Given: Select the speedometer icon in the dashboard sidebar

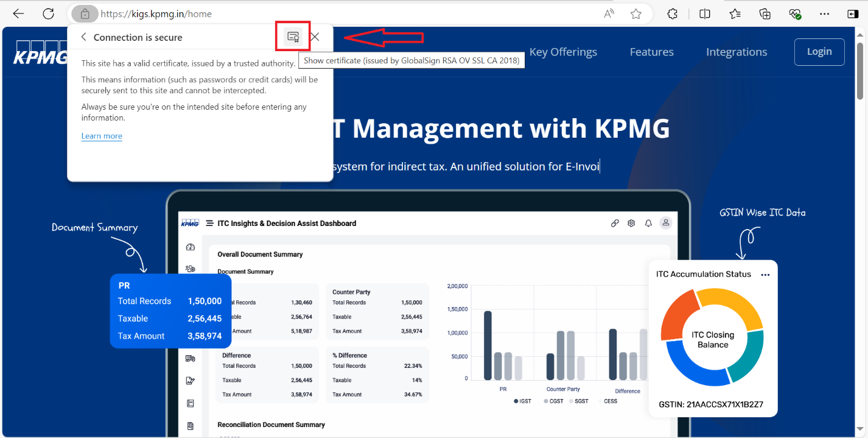Looking at the screenshot, I should click(x=190, y=247).
